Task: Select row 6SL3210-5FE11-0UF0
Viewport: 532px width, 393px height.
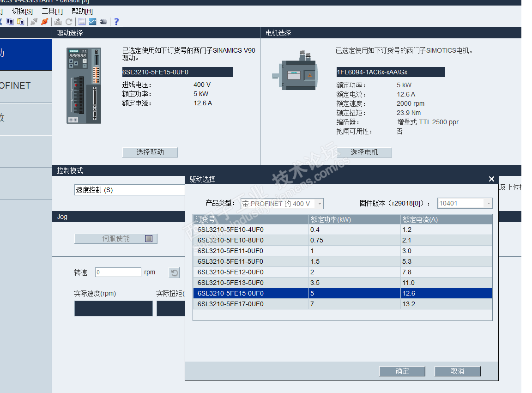Action: pos(343,251)
